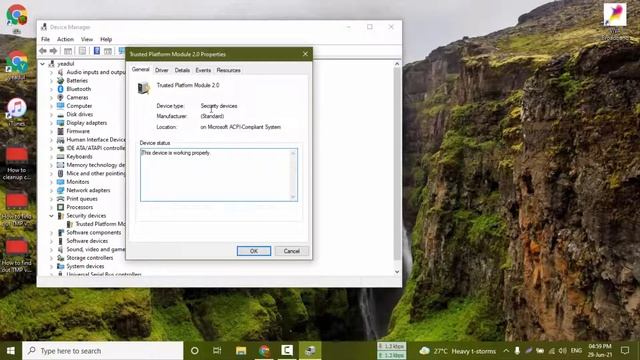Click the Forward arrow in Device Manager toolbar

click(x=53, y=51)
